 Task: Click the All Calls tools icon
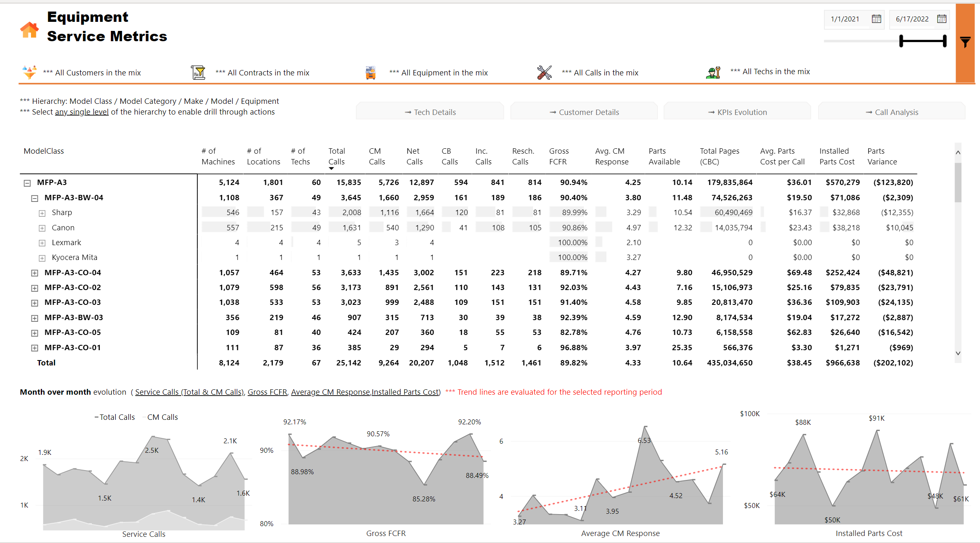(x=545, y=72)
